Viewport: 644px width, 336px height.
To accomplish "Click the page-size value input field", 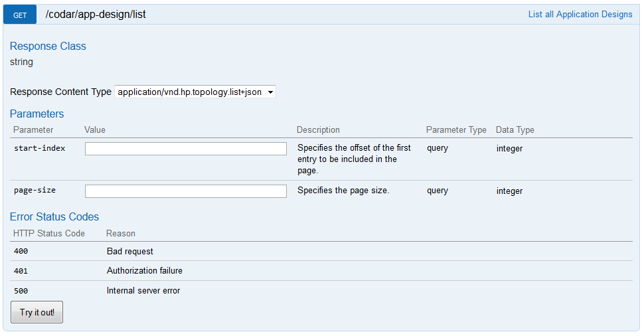I will tap(186, 191).
